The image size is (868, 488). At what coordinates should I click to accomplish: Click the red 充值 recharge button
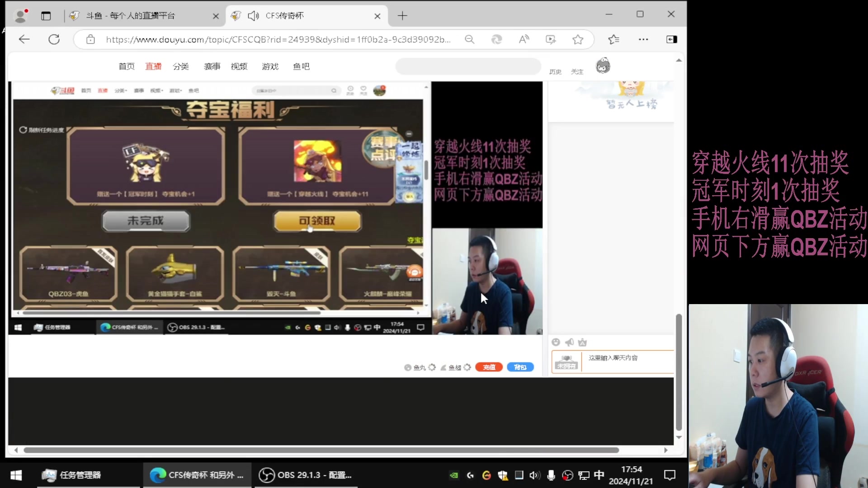489,367
